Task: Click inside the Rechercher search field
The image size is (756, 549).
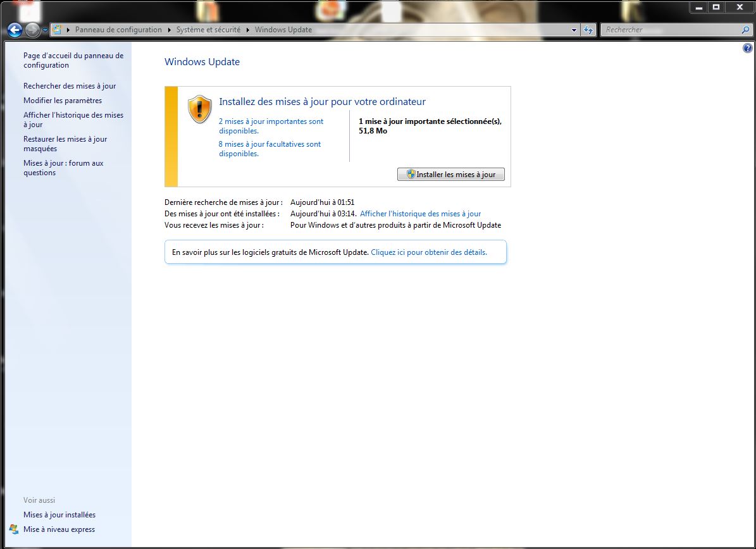Action: [671, 30]
